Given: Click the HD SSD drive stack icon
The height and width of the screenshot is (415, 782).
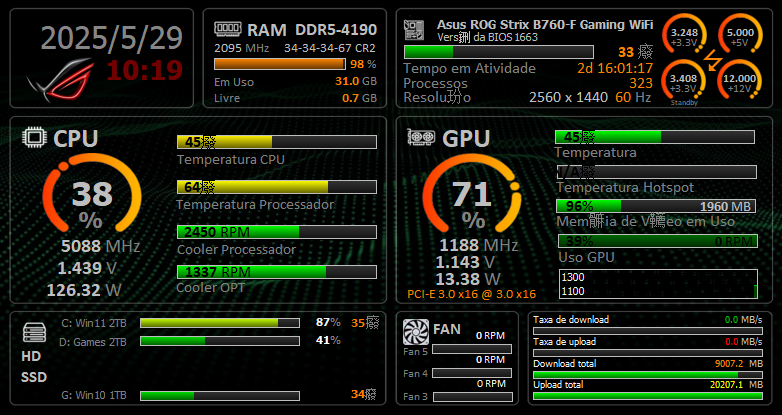Looking at the screenshot, I should tap(33, 332).
